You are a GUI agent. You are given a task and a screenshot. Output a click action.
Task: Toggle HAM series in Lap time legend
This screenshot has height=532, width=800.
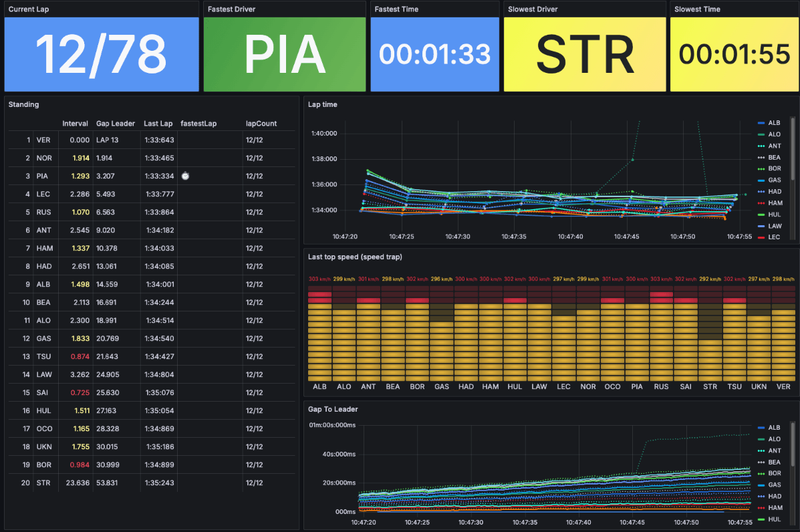[775, 203]
